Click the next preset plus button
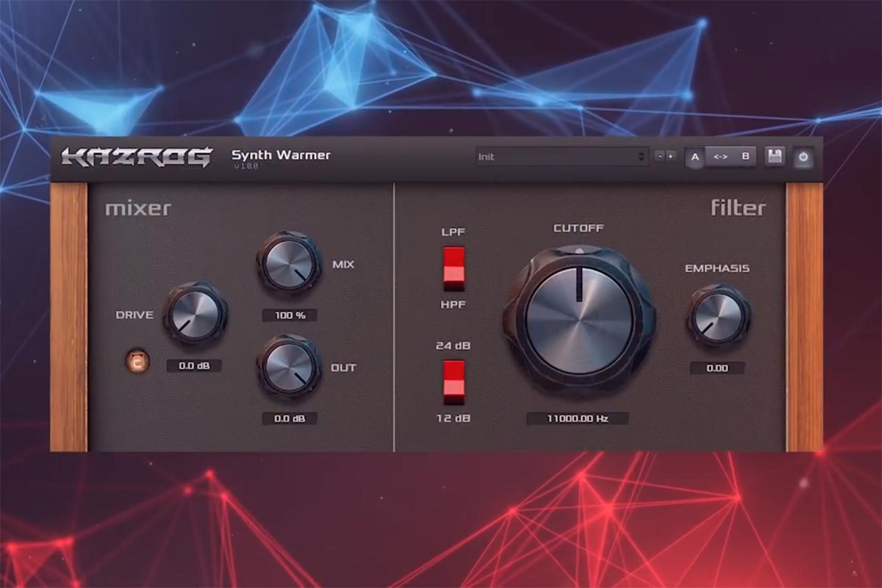This screenshot has width=882, height=588. (670, 157)
